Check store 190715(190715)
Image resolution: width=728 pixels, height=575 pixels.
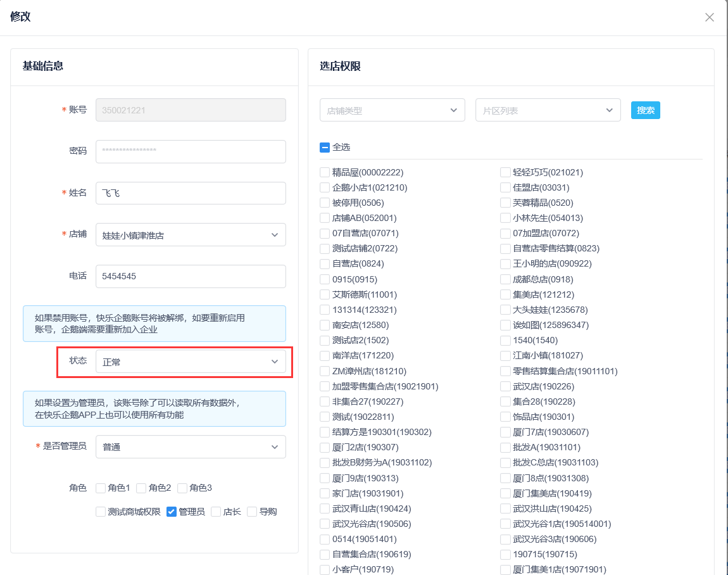[505, 555]
